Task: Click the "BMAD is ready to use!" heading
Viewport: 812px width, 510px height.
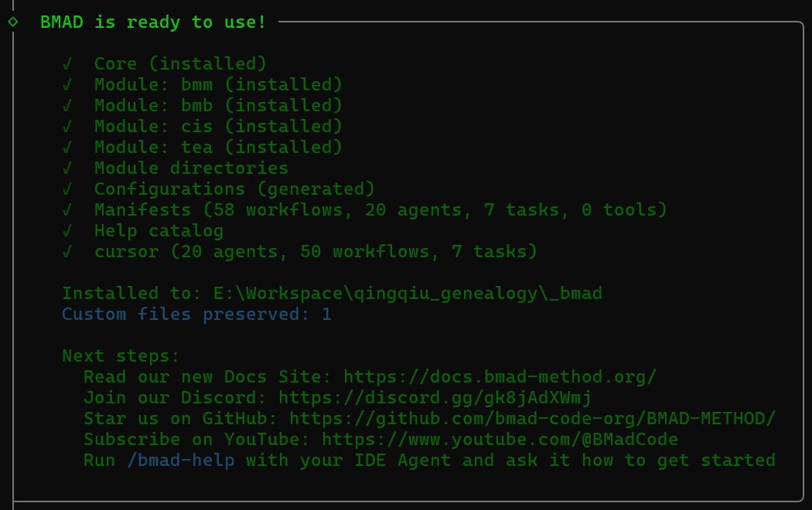Action: [153, 22]
